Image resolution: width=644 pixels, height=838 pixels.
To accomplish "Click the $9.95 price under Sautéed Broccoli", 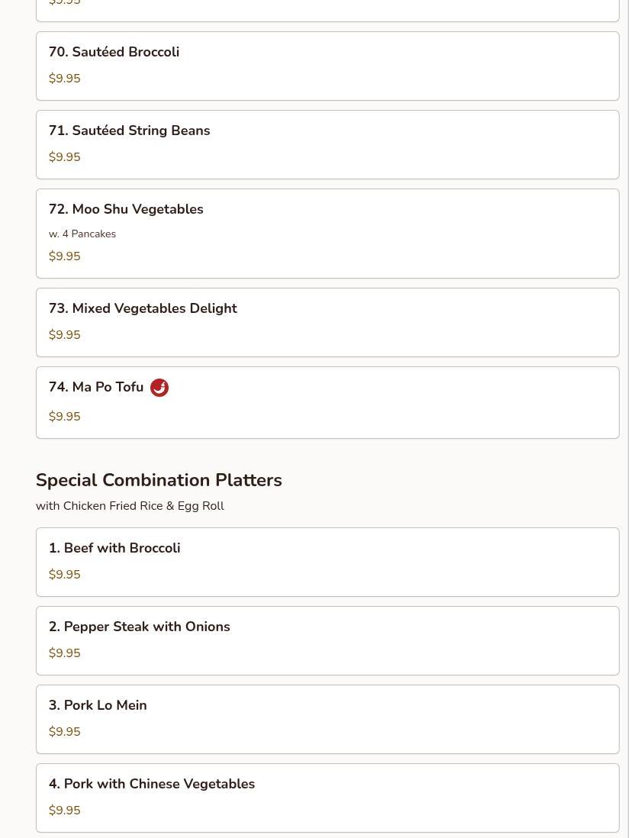I will 64,79.
